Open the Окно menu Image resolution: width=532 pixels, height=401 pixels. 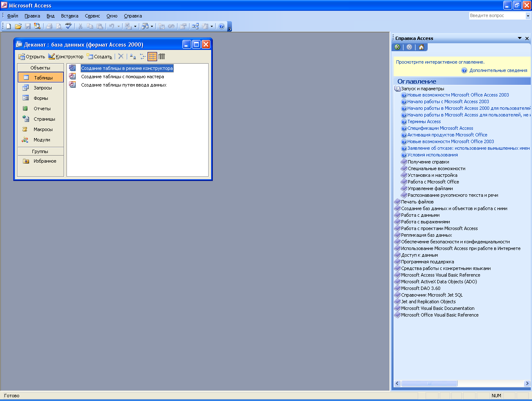click(112, 16)
